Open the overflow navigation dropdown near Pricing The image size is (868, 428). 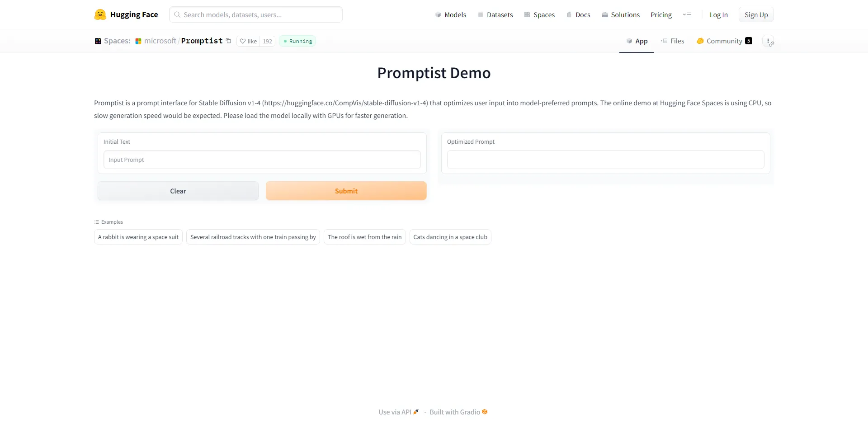(x=687, y=14)
